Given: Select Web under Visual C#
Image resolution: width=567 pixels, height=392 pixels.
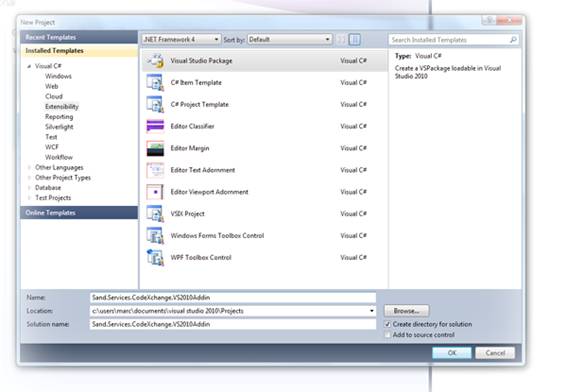Looking at the screenshot, I should pos(52,86).
